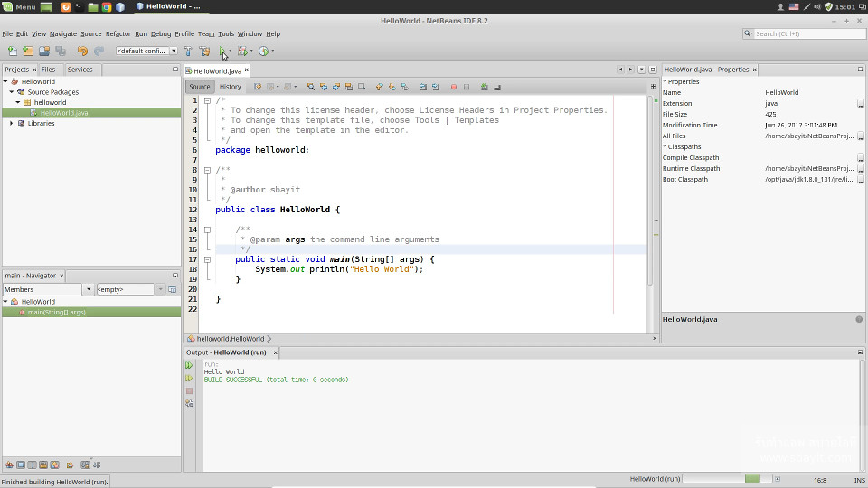Screen dimensions: 868x488
Task: Toggle Show Static Members filter in Navigator
Action: coord(33,465)
